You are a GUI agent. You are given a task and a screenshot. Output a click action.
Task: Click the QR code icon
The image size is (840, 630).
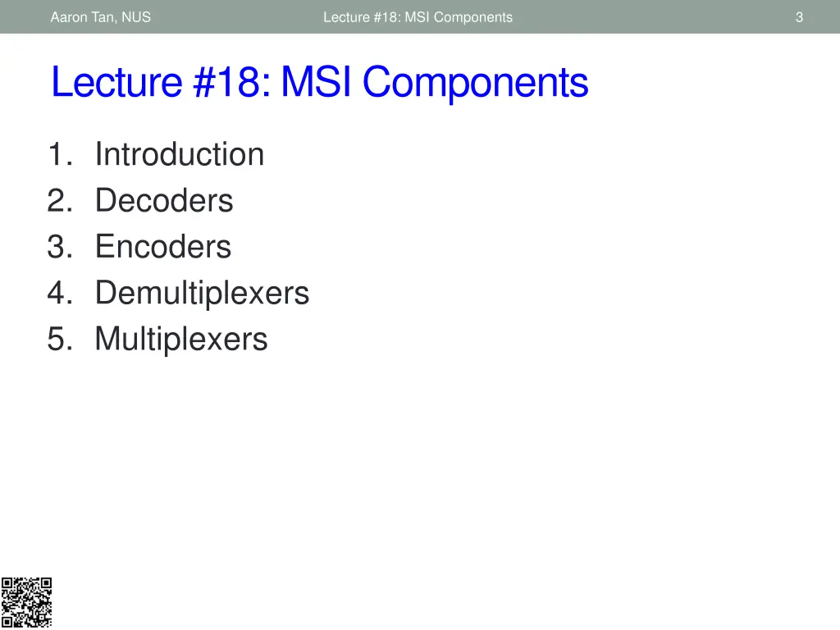coord(26,602)
